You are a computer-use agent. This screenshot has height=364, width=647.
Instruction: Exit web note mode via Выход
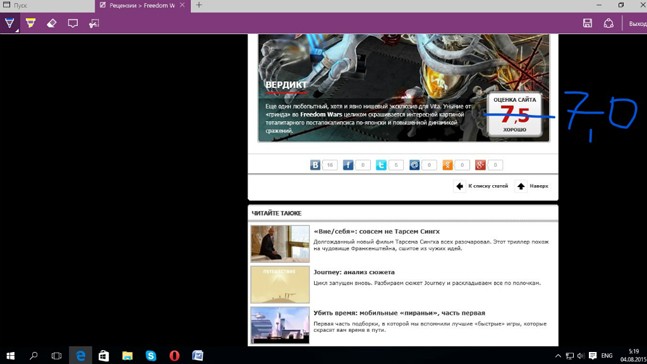tap(638, 24)
